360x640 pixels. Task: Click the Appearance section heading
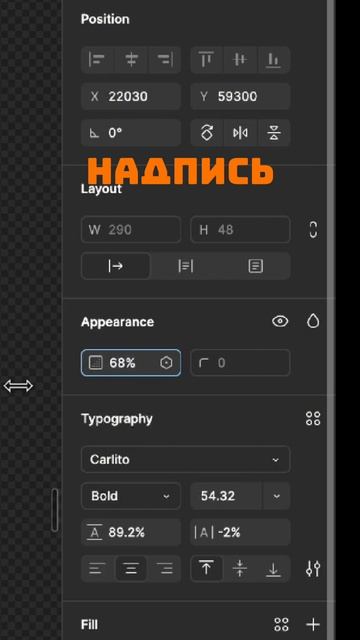coord(118,322)
